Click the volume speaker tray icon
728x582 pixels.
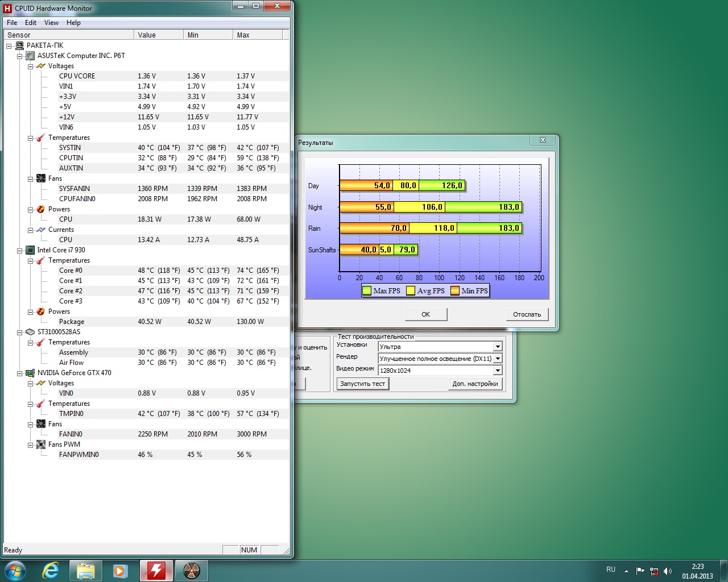tap(668, 571)
